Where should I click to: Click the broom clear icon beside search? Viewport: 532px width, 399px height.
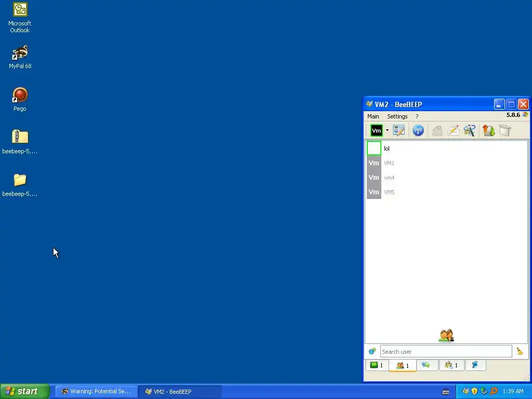tap(520, 351)
